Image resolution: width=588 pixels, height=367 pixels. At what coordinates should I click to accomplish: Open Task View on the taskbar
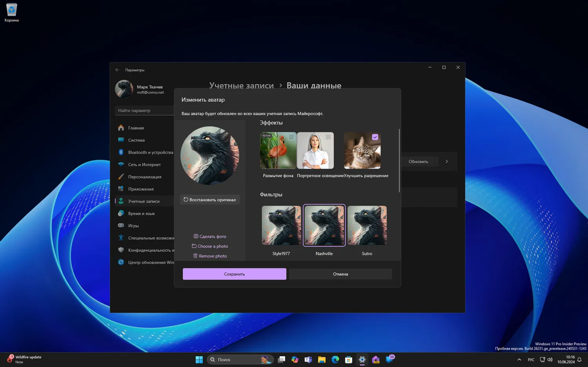(x=281, y=360)
